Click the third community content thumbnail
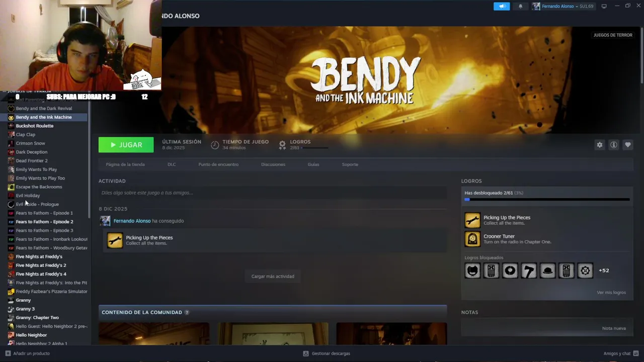This screenshot has width=644, height=362. [x=391, y=334]
